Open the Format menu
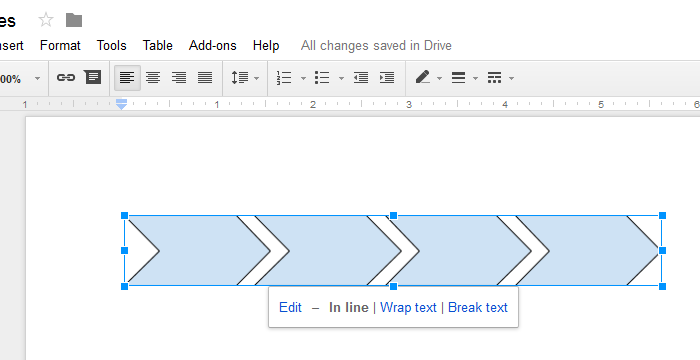The height and width of the screenshot is (360, 700). click(60, 46)
